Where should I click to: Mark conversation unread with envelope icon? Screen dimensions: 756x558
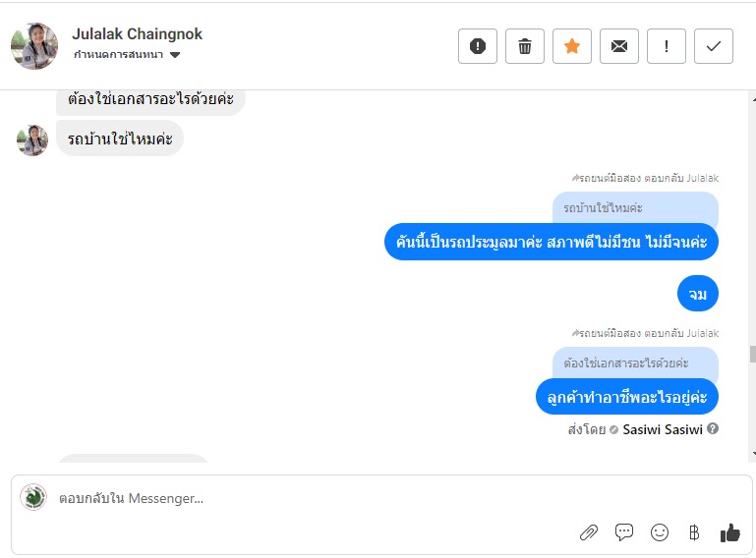(619, 46)
